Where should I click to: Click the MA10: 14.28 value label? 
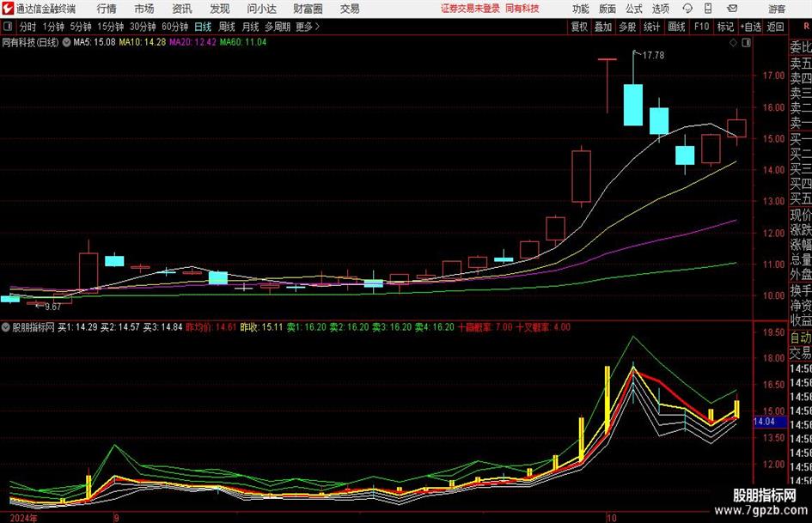click(143, 42)
